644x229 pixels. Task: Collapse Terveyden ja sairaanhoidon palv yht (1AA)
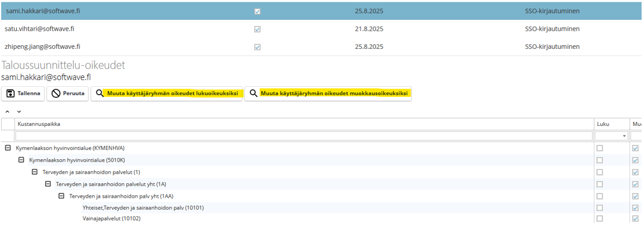[x=61, y=196]
